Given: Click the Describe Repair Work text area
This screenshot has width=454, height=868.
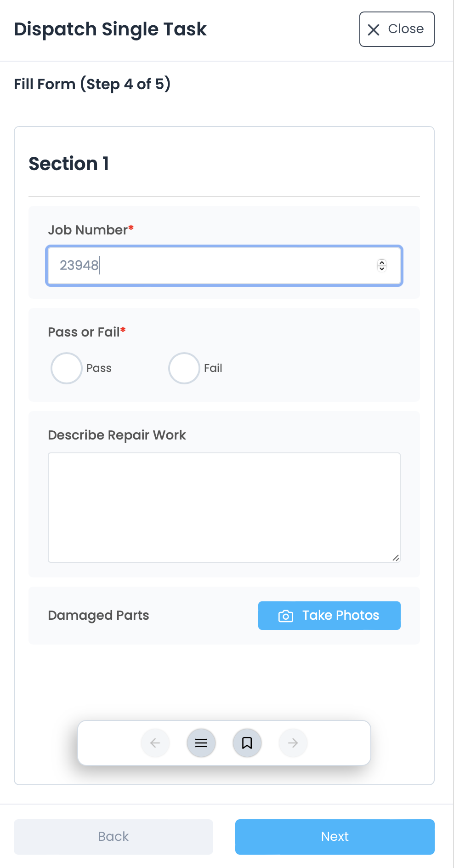Looking at the screenshot, I should [x=224, y=506].
